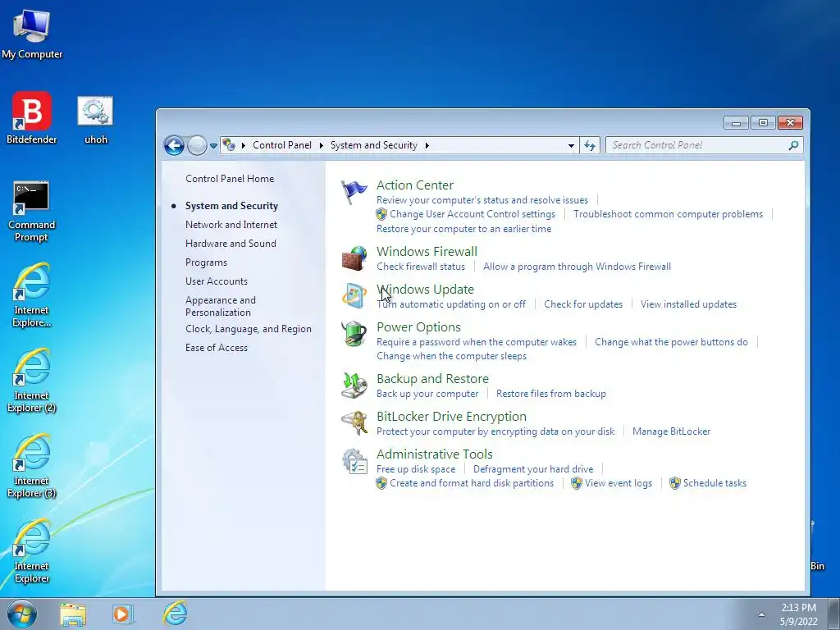Open the Windows Update icon
The image size is (840, 630).
click(354, 295)
